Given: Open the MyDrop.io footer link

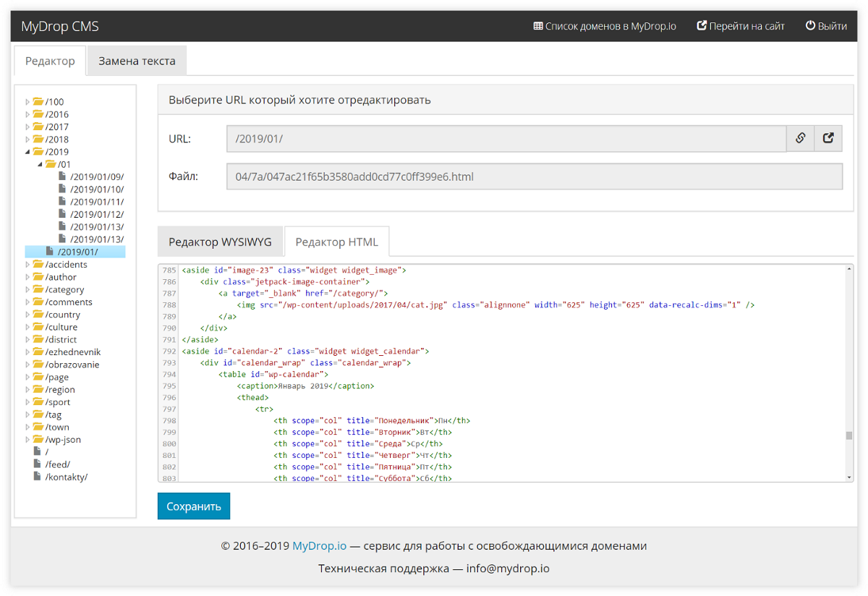Looking at the screenshot, I should click(x=319, y=546).
